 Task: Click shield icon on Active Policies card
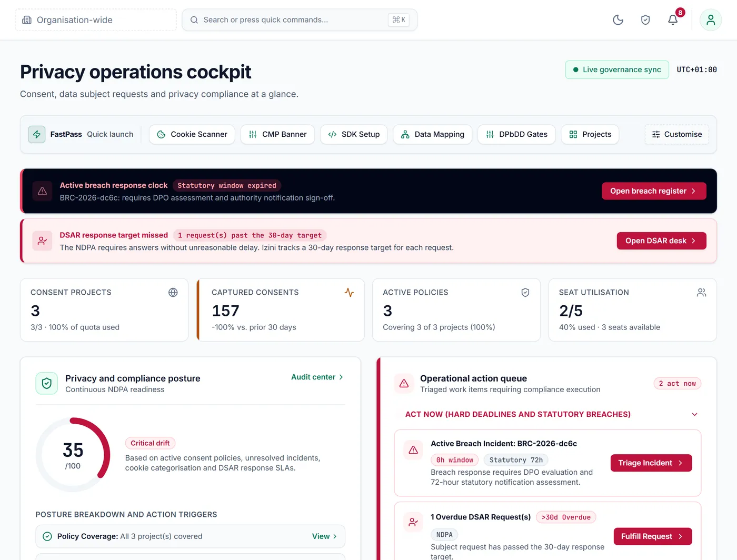(x=525, y=293)
